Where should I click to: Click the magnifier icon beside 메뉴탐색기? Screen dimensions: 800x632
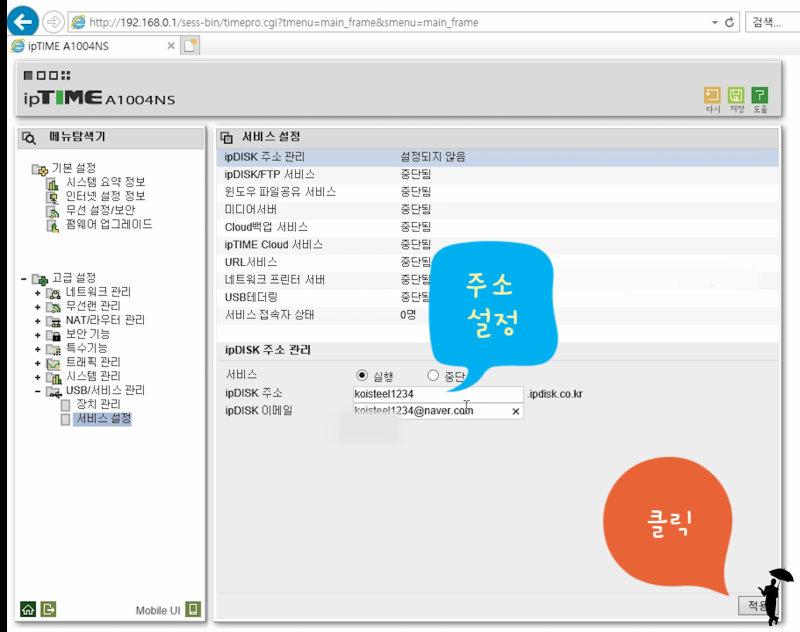coord(28,139)
